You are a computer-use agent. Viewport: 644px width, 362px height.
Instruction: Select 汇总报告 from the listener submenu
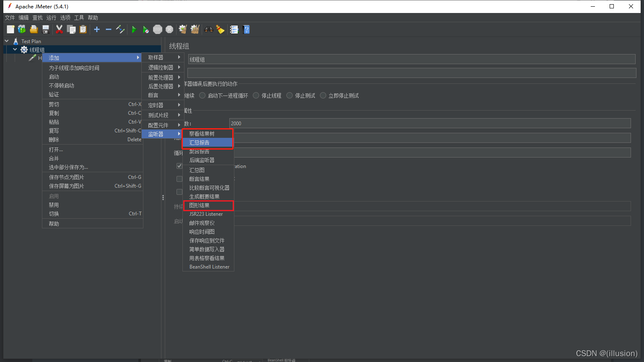coord(200,143)
